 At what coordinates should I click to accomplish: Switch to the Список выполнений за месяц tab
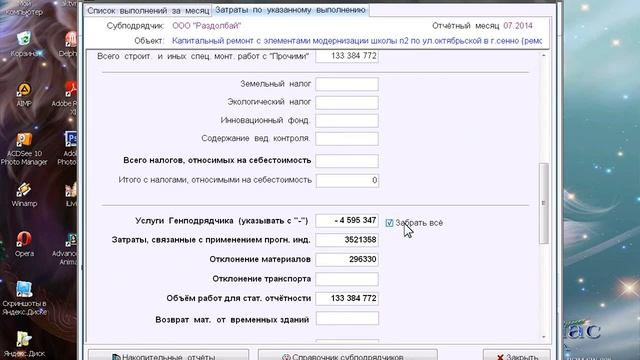tap(148, 11)
